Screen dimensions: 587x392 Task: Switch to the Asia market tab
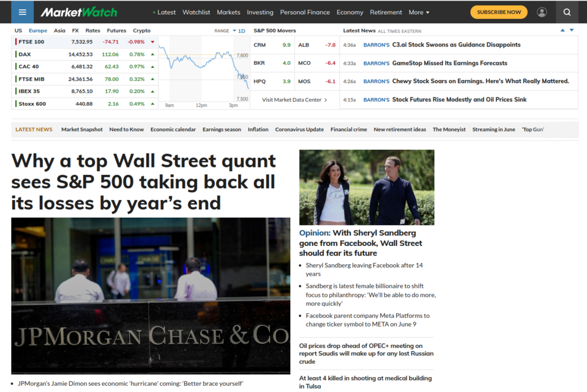59,31
